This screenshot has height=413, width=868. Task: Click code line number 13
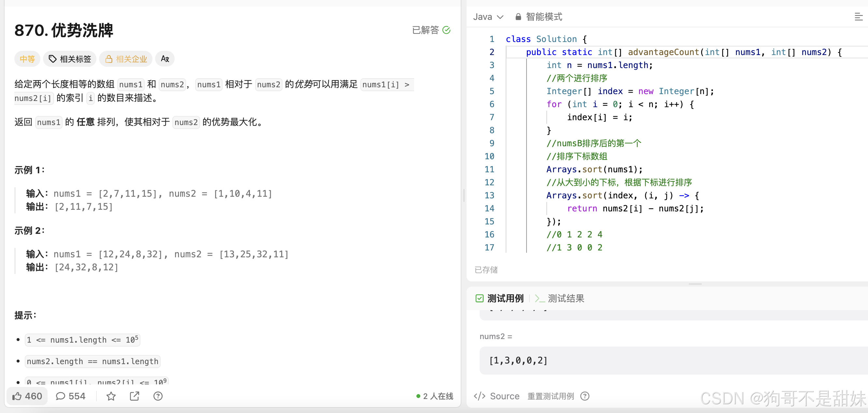[x=489, y=195]
